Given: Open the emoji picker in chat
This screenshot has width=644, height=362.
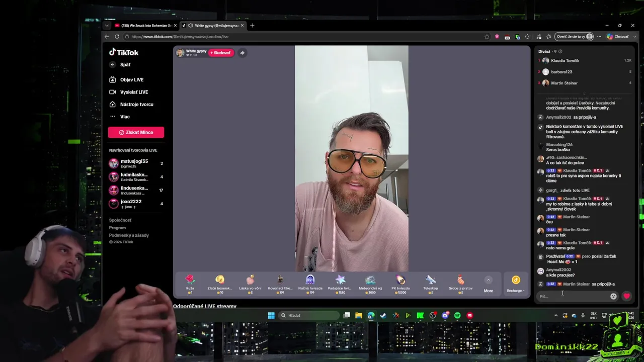Looking at the screenshot, I should [x=613, y=296].
